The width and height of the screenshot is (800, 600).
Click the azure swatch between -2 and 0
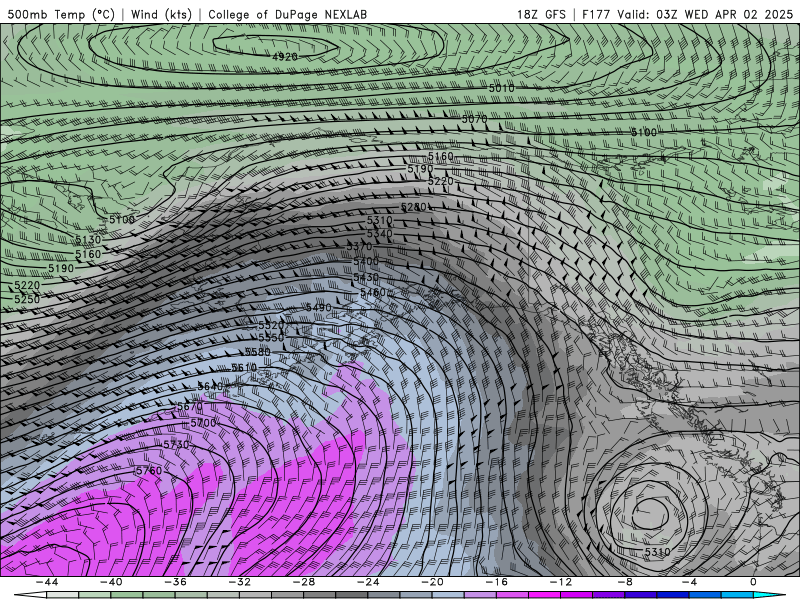tap(738, 595)
